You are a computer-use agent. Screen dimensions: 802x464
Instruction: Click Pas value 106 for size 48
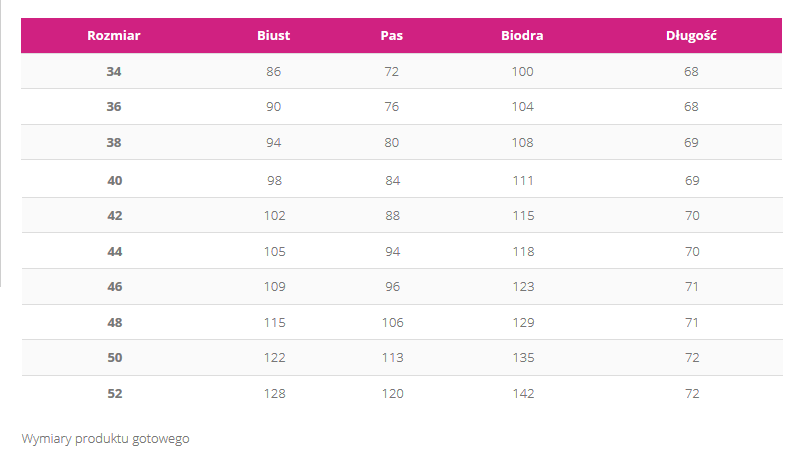pos(392,323)
